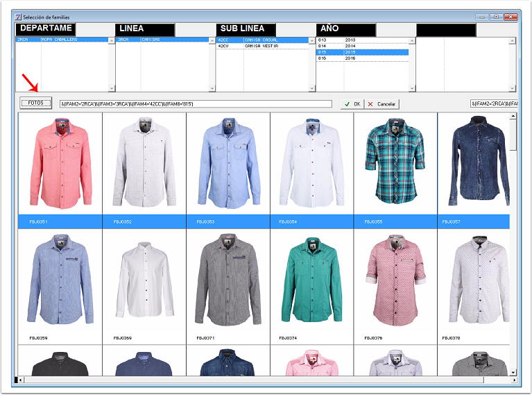532x395 pixels.
Task: Select the partially visible light pink shirt thumbnail
Action: click(312, 362)
